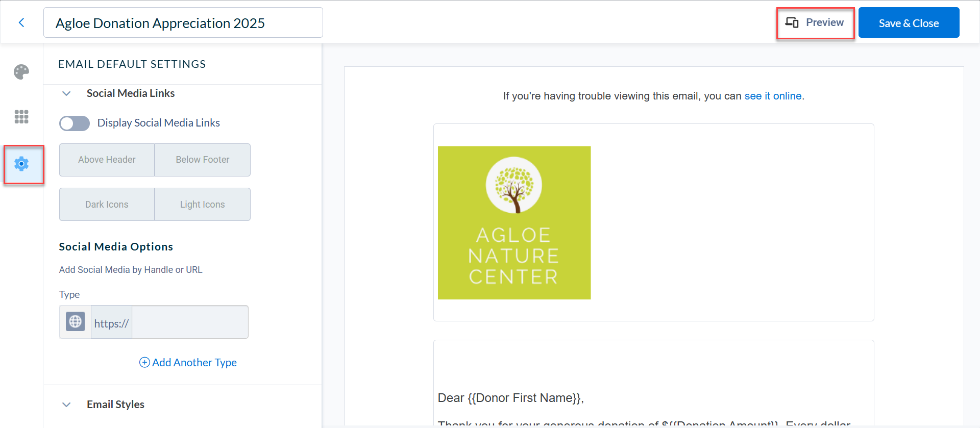Click the globe icon for social type
The image size is (980, 428).
pos(75,321)
